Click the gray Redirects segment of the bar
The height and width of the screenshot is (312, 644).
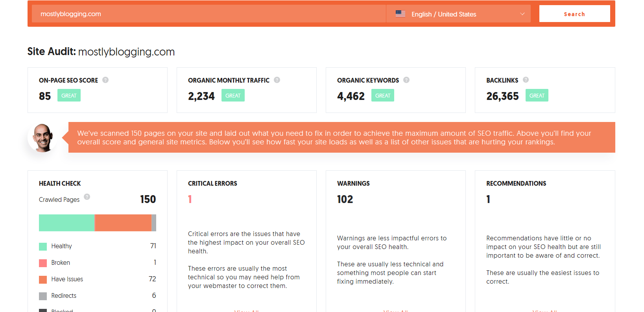point(154,223)
